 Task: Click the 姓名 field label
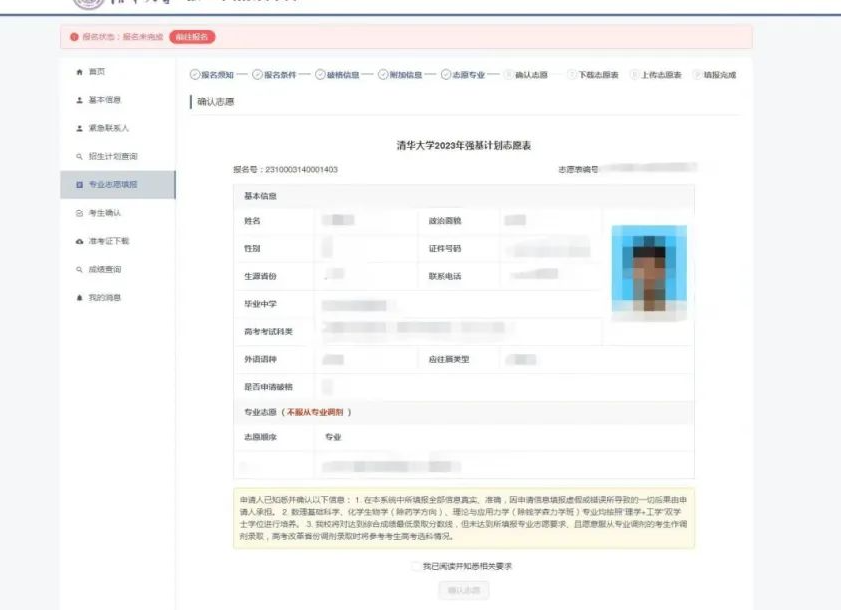point(252,221)
